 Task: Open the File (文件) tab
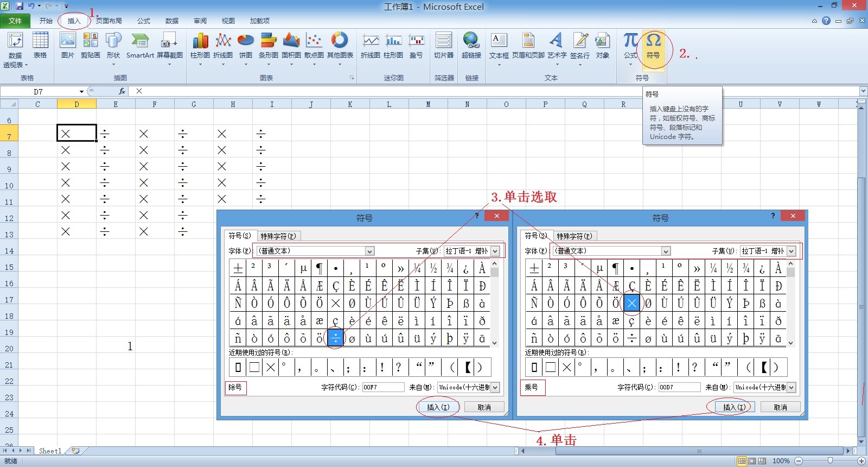pyautogui.click(x=15, y=21)
